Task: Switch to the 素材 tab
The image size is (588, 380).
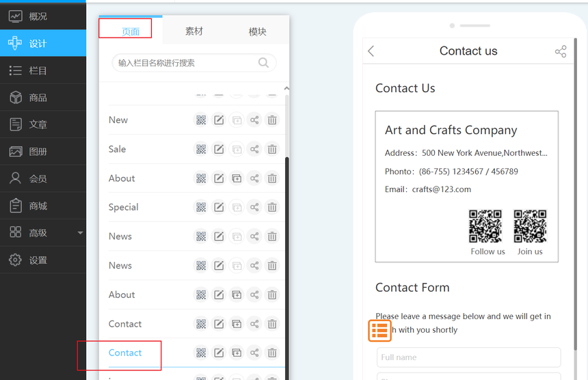Action: point(194,31)
